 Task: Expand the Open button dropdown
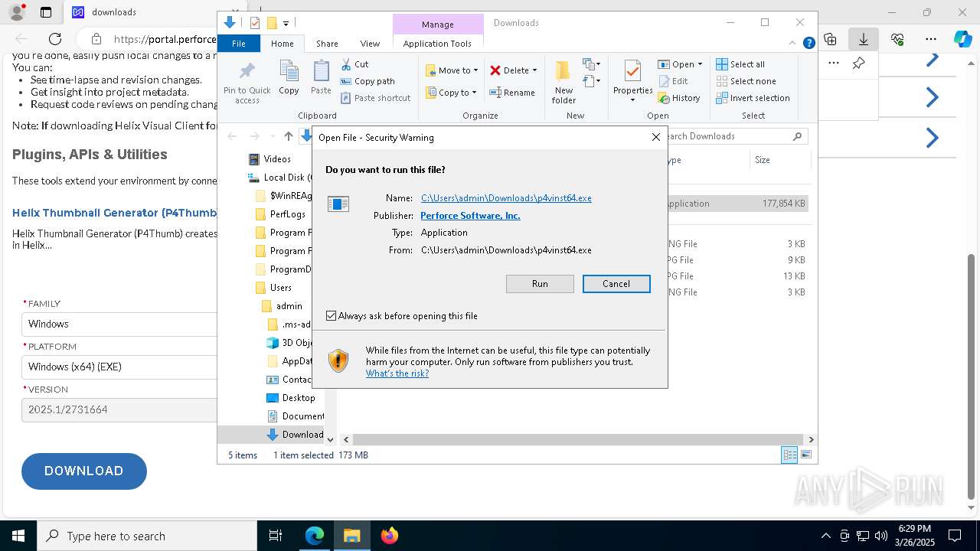coord(700,64)
